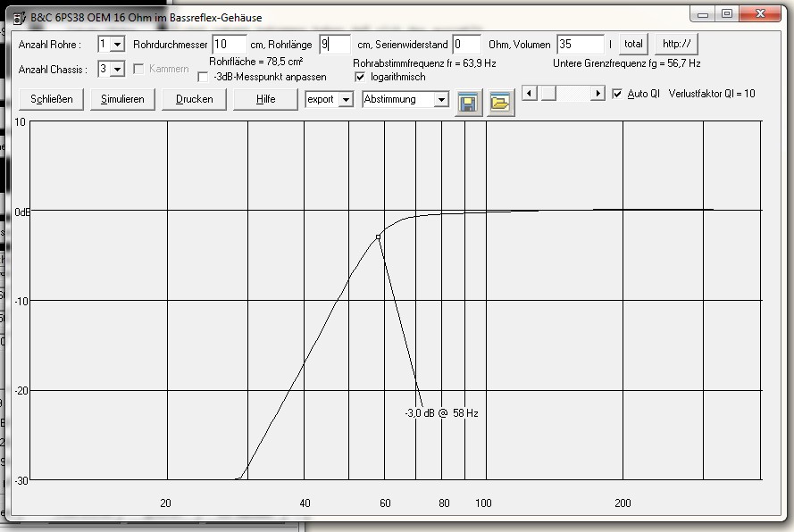
Task: Enable -3dB-Messpunkt anpassen checkbox
Action: coord(203,77)
